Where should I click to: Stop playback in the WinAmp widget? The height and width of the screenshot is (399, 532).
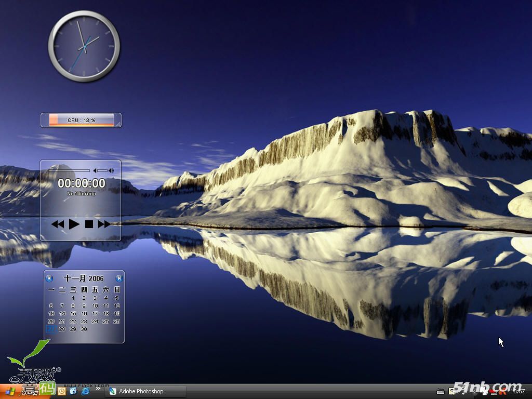(x=89, y=224)
